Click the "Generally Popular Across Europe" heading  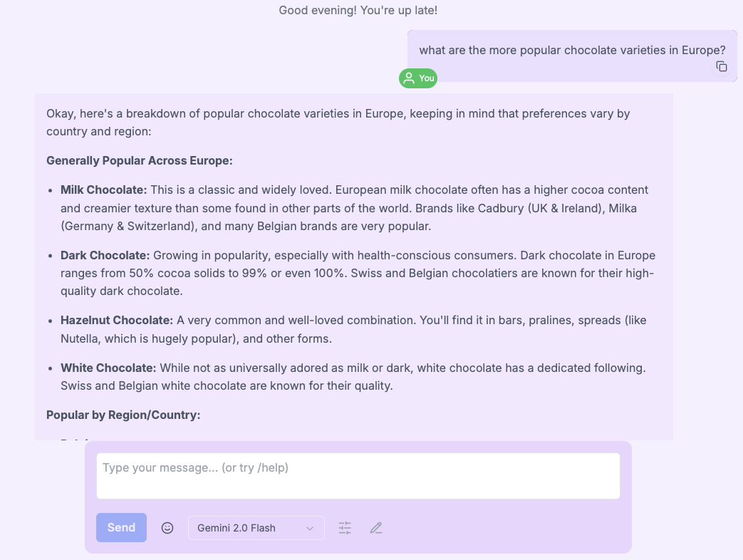pos(140,160)
